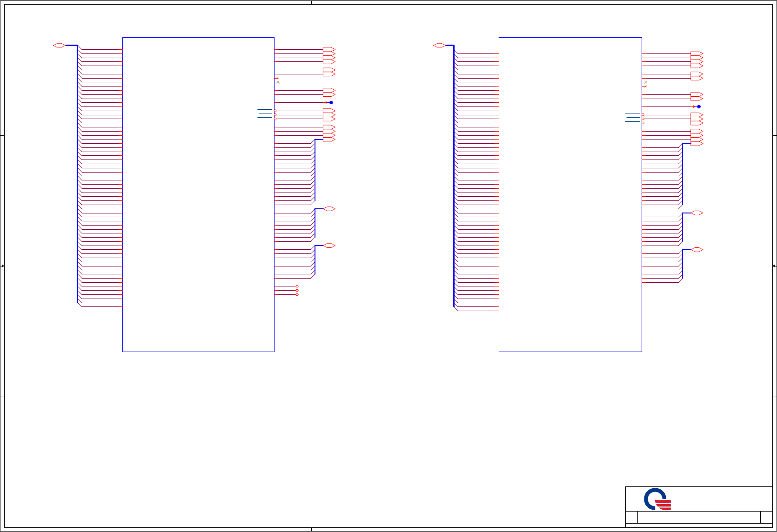Select the right large blue component block
The width and height of the screenshot is (777, 532).
570,194
